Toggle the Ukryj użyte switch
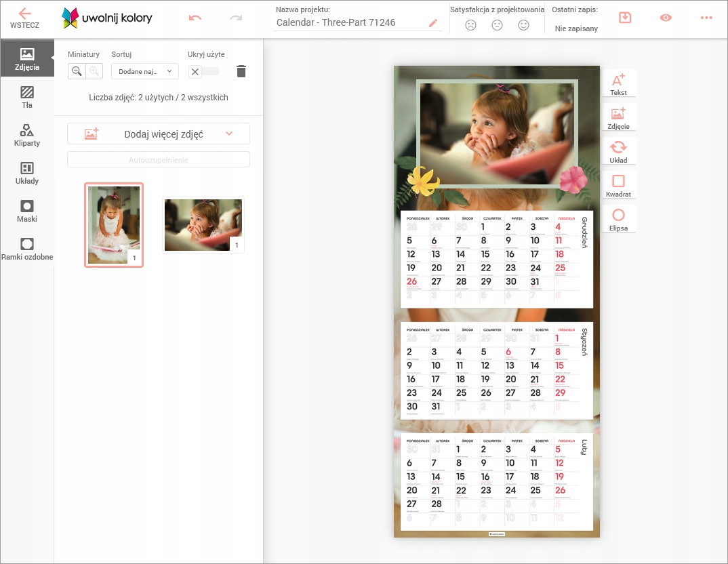 [x=204, y=71]
